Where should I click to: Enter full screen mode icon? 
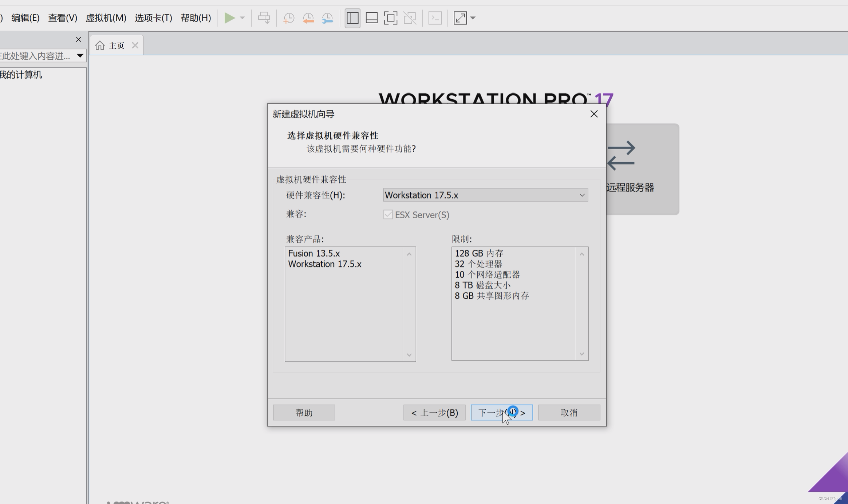[391, 18]
